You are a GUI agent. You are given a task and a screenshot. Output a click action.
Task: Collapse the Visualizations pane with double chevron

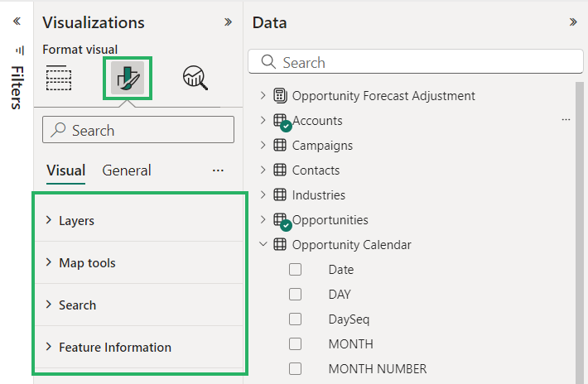(228, 22)
